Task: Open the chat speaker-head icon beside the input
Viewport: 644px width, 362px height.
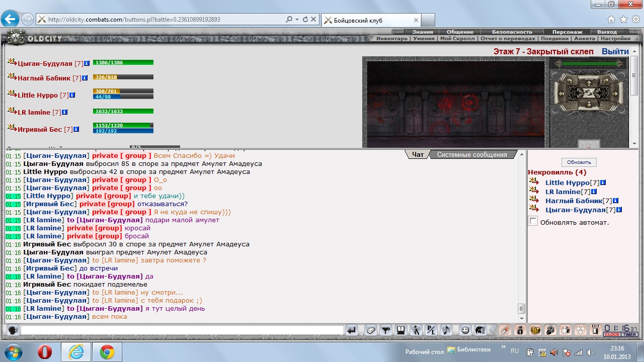Action: coord(13,330)
